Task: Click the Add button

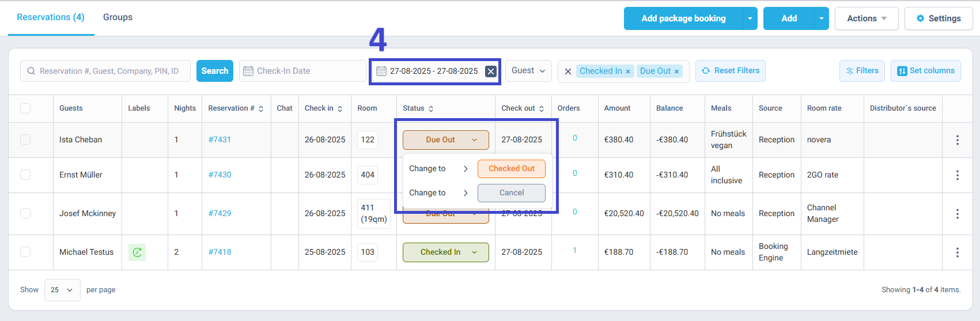Action: click(x=789, y=18)
